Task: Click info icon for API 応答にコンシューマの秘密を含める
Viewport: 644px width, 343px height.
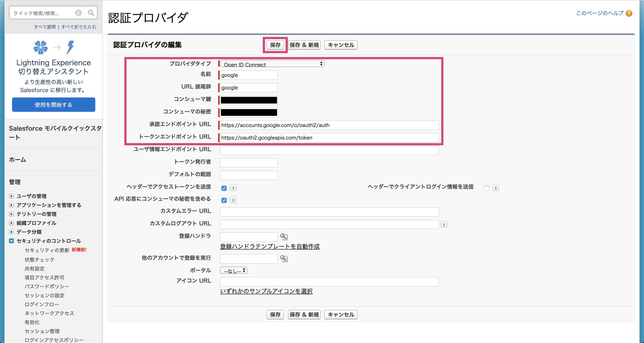Action: tap(233, 199)
